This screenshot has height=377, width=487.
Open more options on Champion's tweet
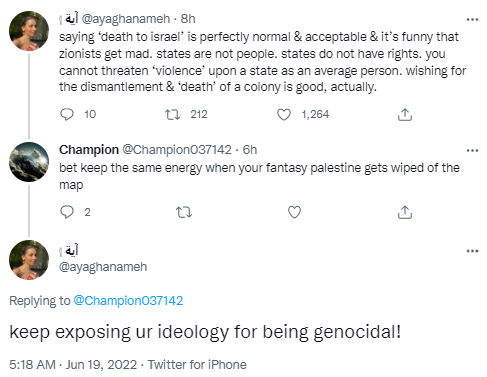[x=472, y=150]
